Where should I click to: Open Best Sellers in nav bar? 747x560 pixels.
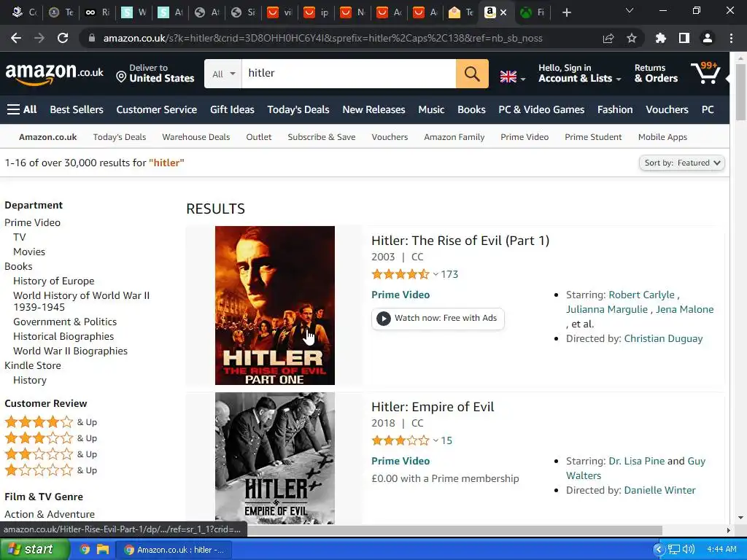pos(77,109)
